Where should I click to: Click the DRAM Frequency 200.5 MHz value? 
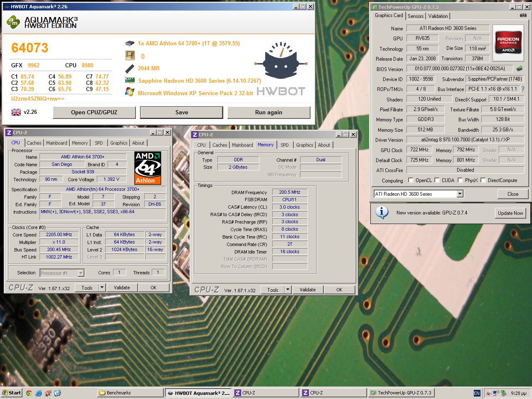[290, 192]
